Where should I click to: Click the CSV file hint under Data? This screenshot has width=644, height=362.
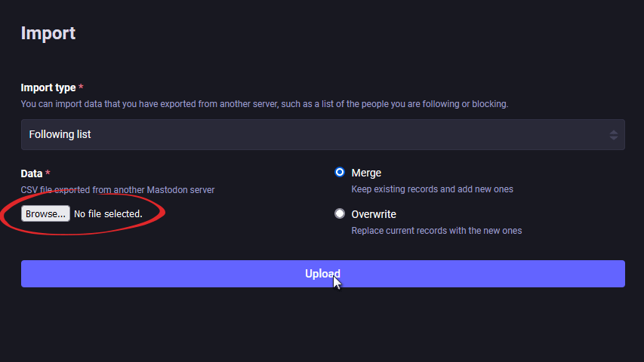(x=118, y=190)
